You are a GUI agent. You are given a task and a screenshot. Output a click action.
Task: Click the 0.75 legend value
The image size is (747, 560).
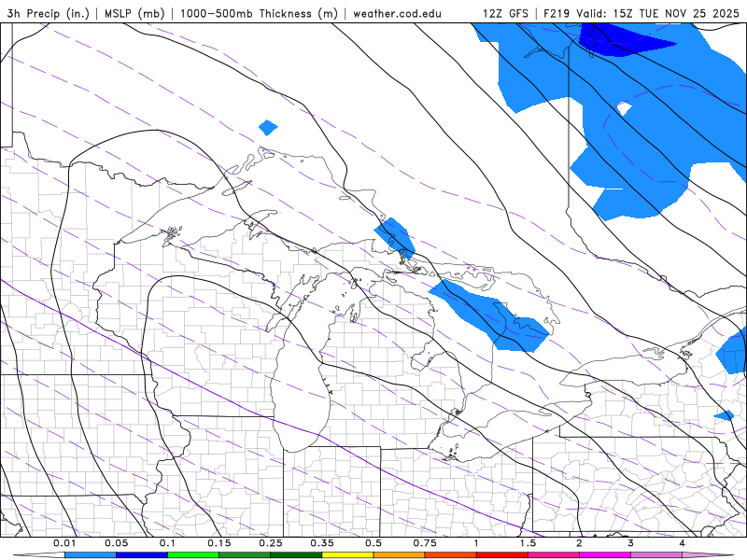point(425,543)
